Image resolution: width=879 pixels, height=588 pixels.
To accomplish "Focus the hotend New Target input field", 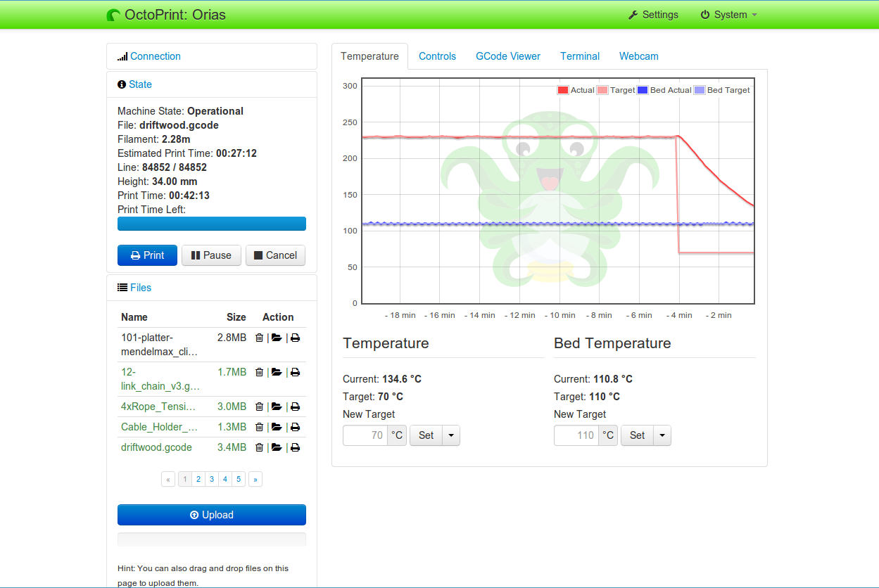I will 365,435.
